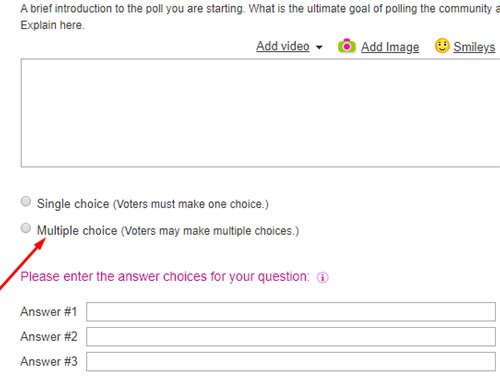Click the 'Voters may make multiple choices' hint text
Image resolution: width=500 pixels, height=380 pixels.
[x=210, y=231]
